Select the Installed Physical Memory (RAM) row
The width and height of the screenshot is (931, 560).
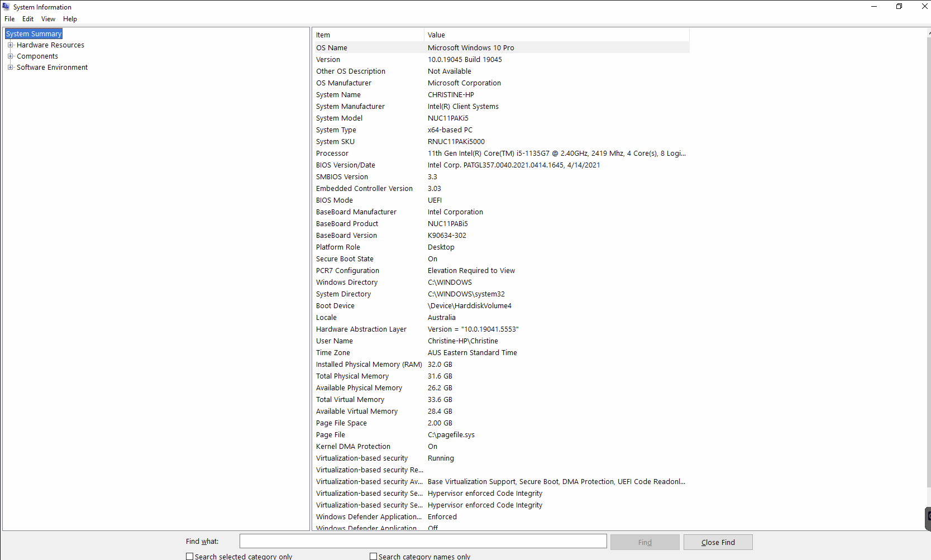click(501, 365)
